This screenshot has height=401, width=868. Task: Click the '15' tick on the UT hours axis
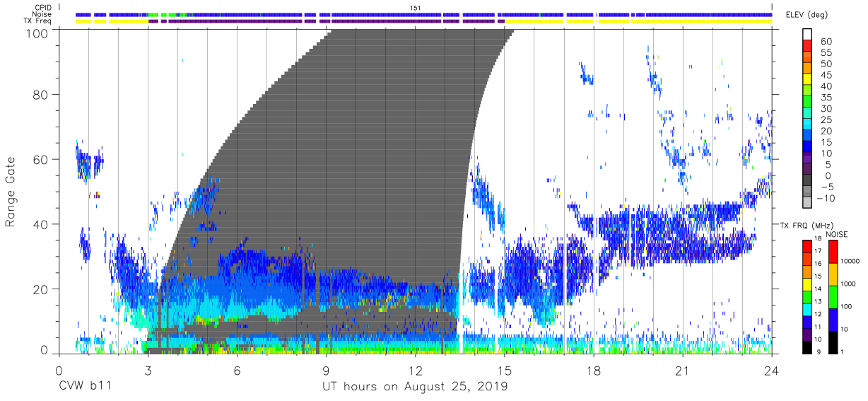(505, 371)
